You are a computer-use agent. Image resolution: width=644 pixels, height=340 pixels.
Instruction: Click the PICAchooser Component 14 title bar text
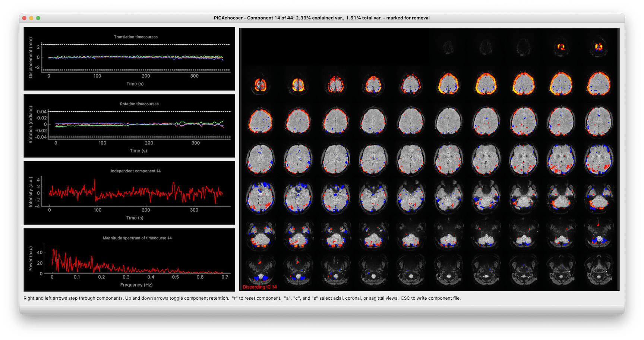pyautogui.click(x=322, y=18)
